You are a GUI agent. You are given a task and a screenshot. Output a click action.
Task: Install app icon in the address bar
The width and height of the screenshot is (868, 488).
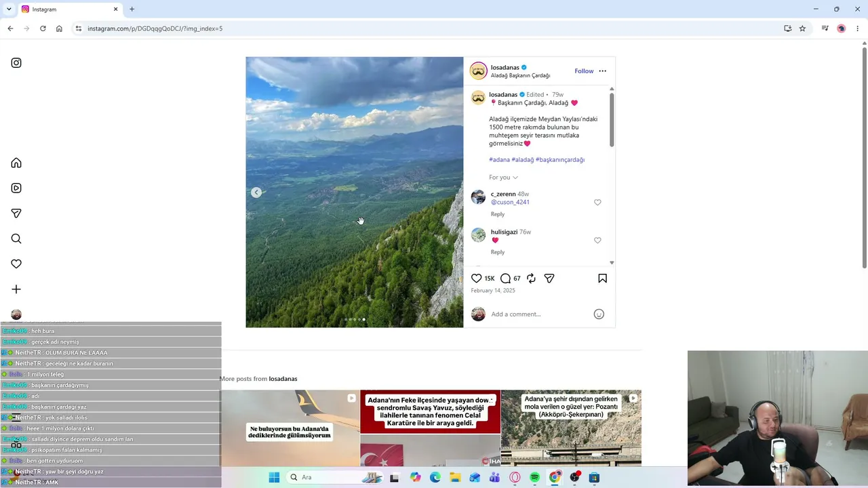(x=787, y=28)
